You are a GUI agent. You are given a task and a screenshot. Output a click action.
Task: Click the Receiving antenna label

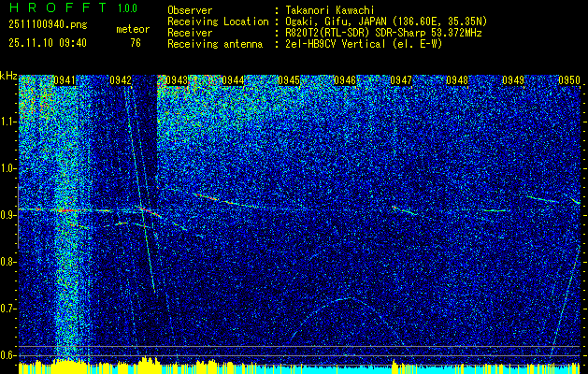(215, 44)
